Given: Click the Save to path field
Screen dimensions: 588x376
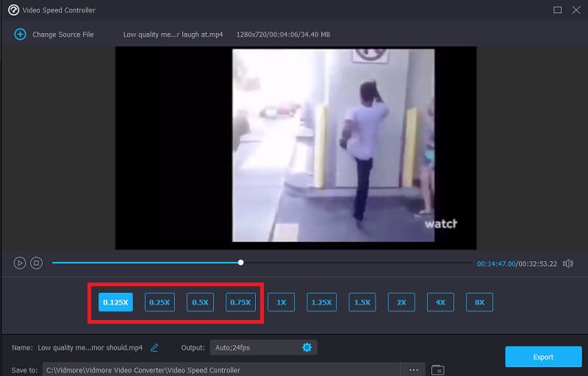Looking at the screenshot, I should coord(220,369).
